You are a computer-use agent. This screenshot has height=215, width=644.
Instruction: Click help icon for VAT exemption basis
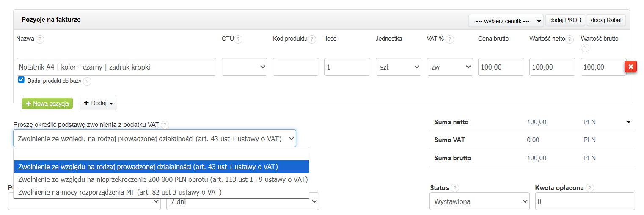165,125
